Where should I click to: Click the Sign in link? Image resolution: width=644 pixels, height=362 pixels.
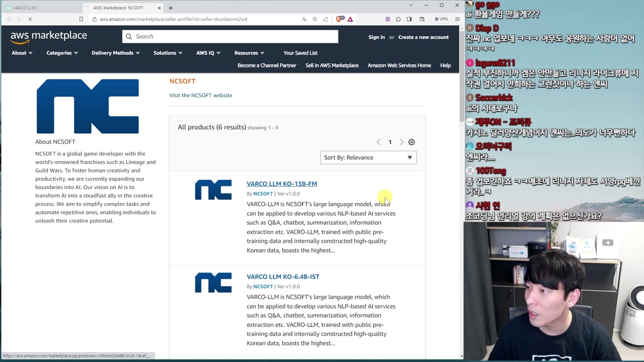376,37
